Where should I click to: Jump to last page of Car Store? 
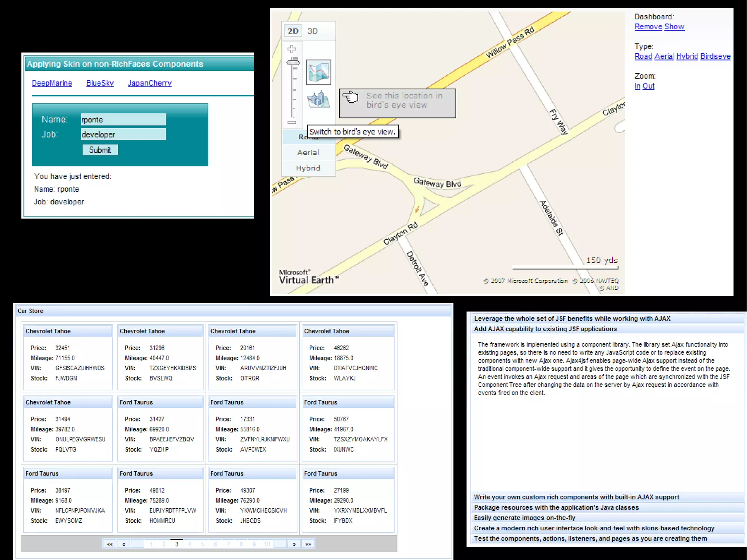click(x=308, y=544)
